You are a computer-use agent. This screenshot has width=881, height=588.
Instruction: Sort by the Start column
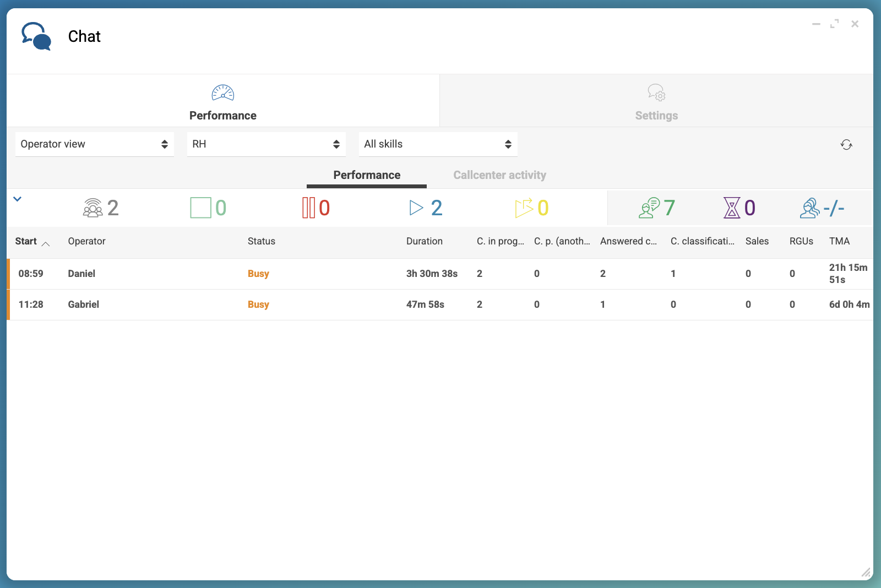(x=26, y=241)
